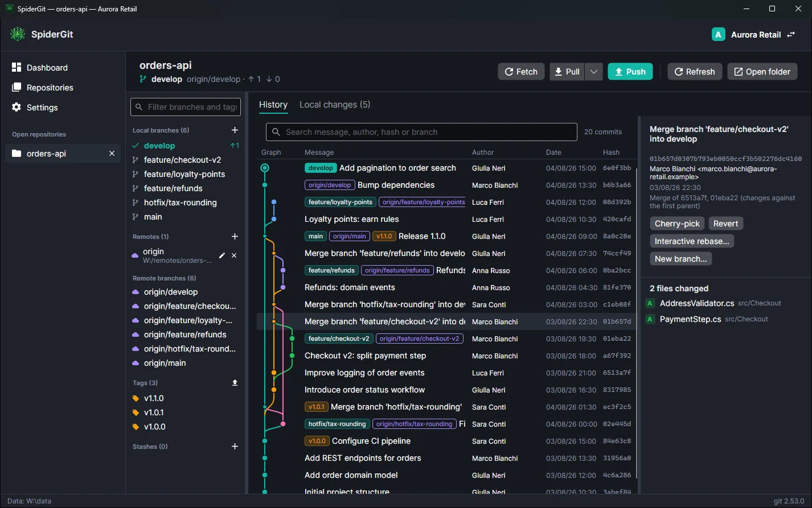Click the workspace switch arrows icon
This screenshot has width=812, height=508.
791,35
